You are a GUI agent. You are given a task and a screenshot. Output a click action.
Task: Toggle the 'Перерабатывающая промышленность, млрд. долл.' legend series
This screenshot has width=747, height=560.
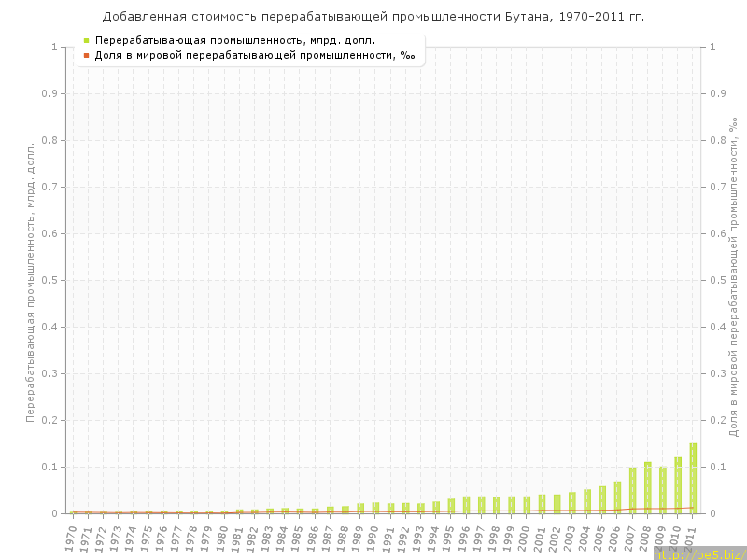[x=235, y=41]
